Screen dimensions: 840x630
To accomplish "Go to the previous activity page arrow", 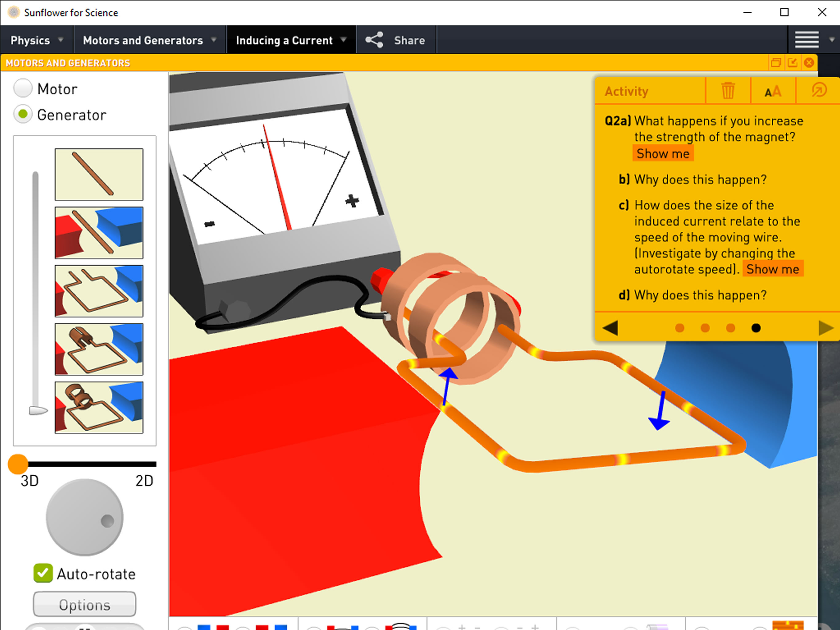I will (610, 328).
